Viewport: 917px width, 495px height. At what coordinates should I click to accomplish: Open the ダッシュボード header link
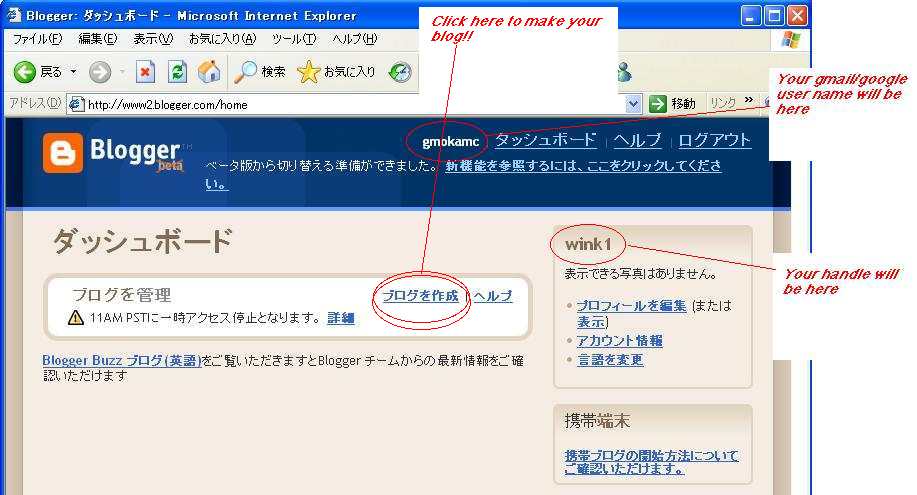tap(546, 140)
